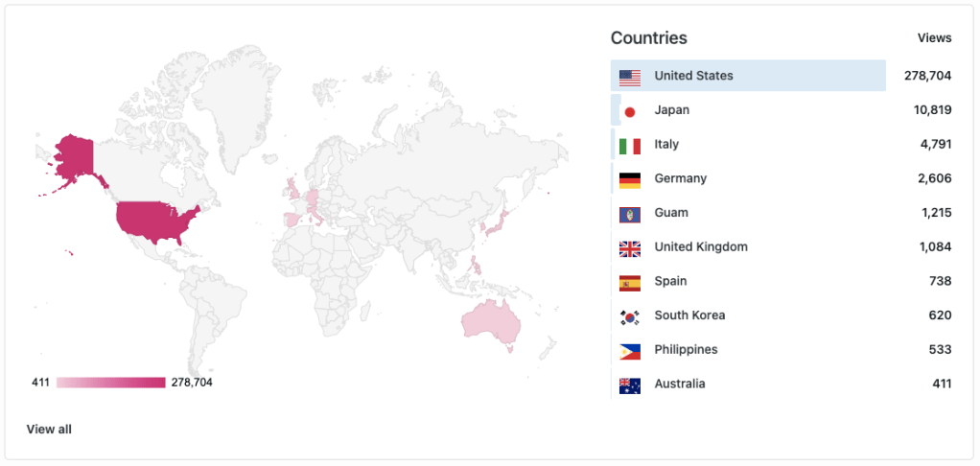Click the Italy flag icon
Screen dimensions: 980x466
pyautogui.click(x=630, y=146)
